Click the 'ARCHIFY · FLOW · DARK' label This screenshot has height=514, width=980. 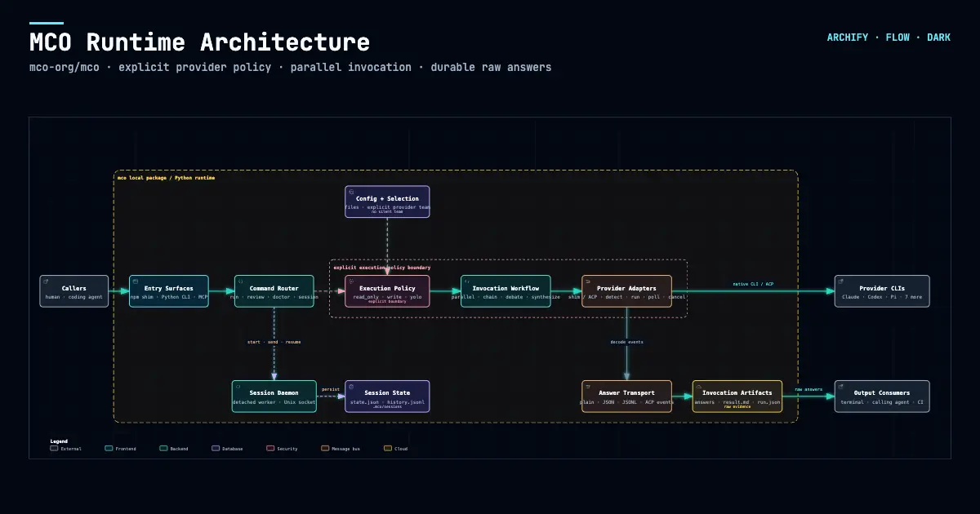(x=889, y=38)
